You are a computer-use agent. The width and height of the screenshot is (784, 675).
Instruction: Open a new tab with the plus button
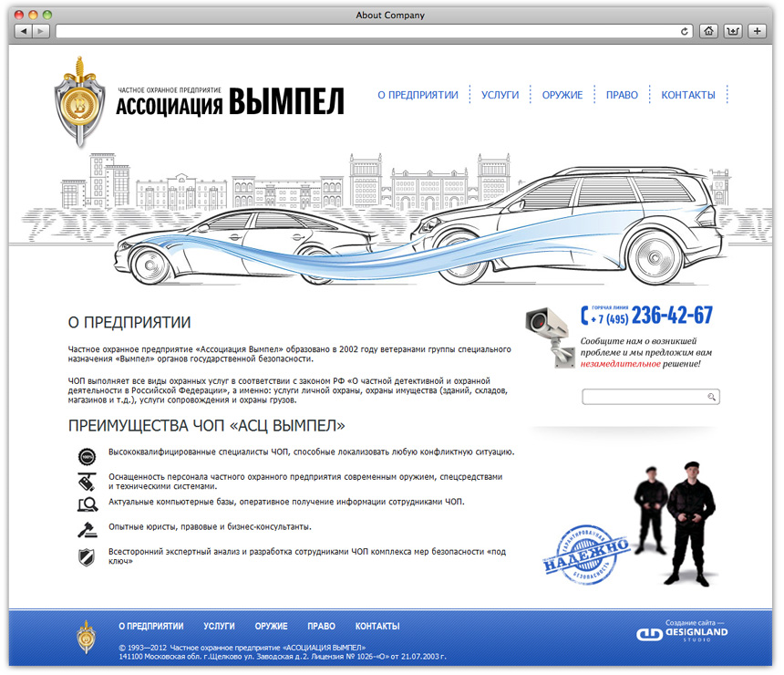click(x=757, y=32)
